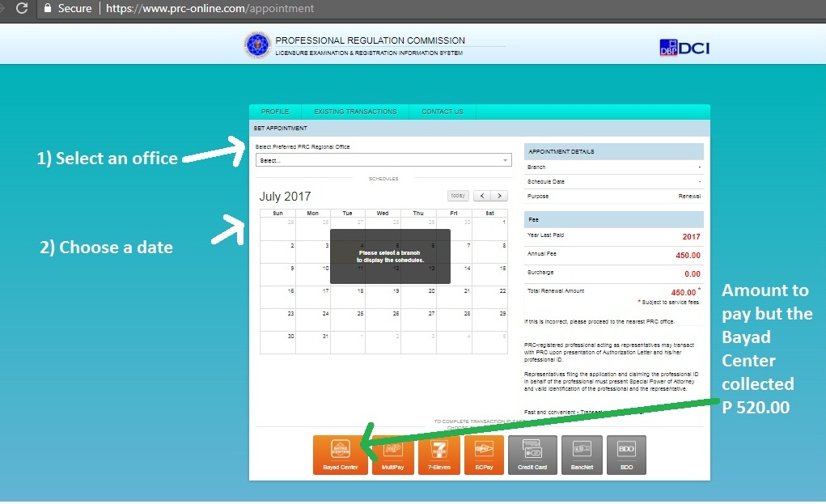Select July 17 on the calendar

(x=313, y=298)
